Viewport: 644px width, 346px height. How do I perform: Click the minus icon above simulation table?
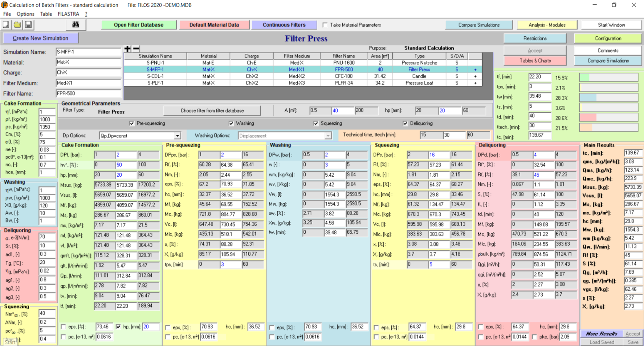point(136,49)
